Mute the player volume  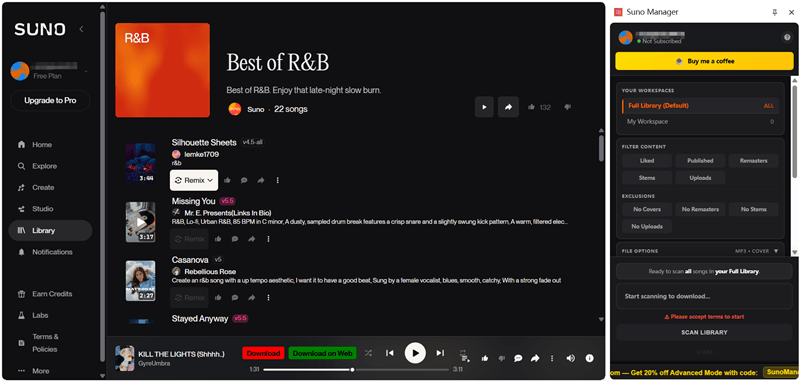(x=570, y=359)
